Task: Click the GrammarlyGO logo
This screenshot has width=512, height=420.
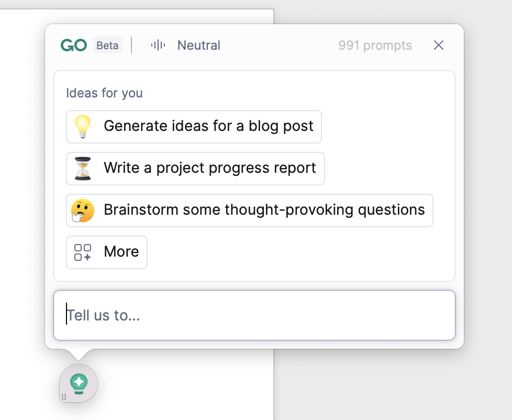Action: click(x=74, y=46)
